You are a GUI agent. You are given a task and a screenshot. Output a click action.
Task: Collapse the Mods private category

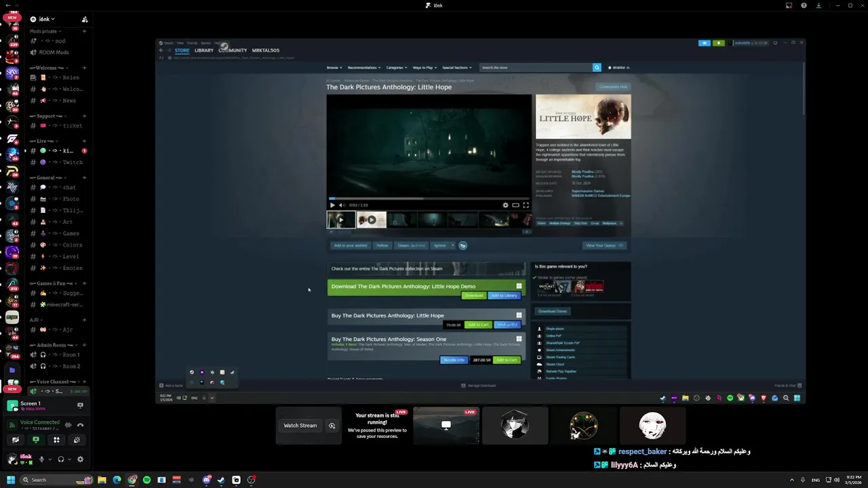click(45, 31)
